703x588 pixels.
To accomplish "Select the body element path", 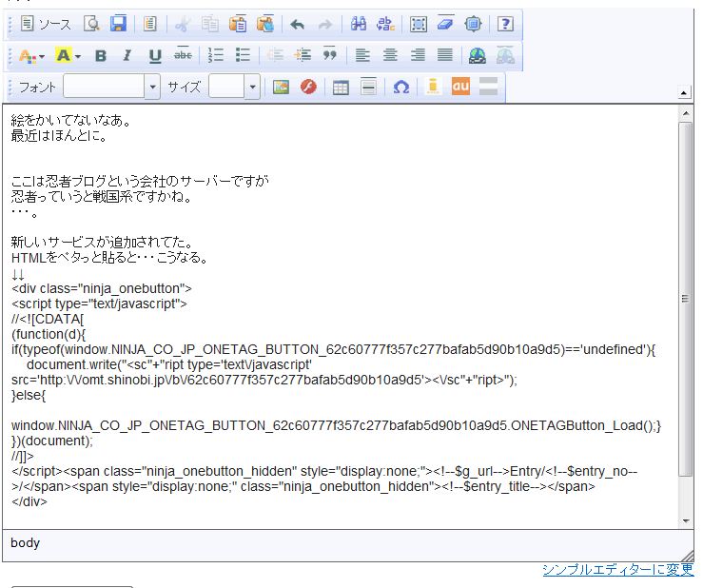I will point(25,543).
